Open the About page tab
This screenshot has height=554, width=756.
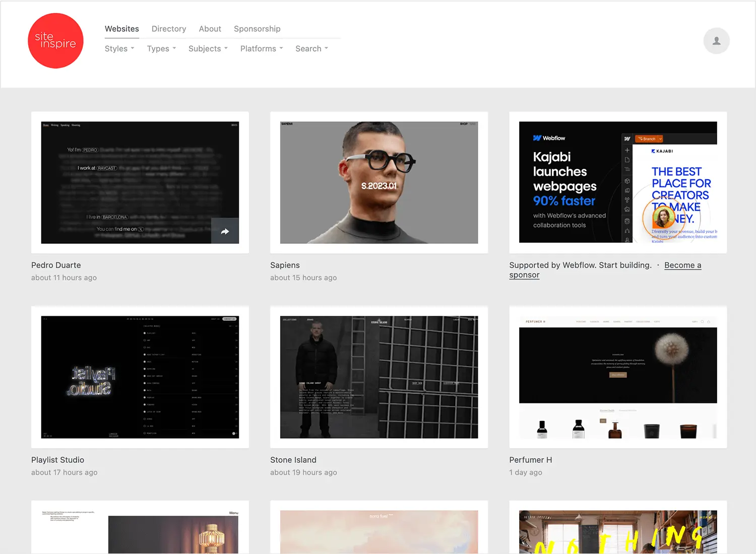pyautogui.click(x=210, y=29)
